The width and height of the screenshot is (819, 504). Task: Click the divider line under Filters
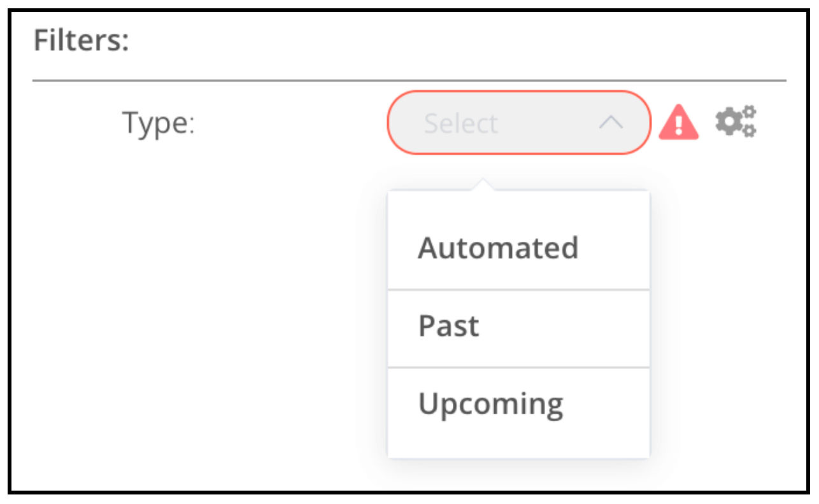click(x=409, y=81)
